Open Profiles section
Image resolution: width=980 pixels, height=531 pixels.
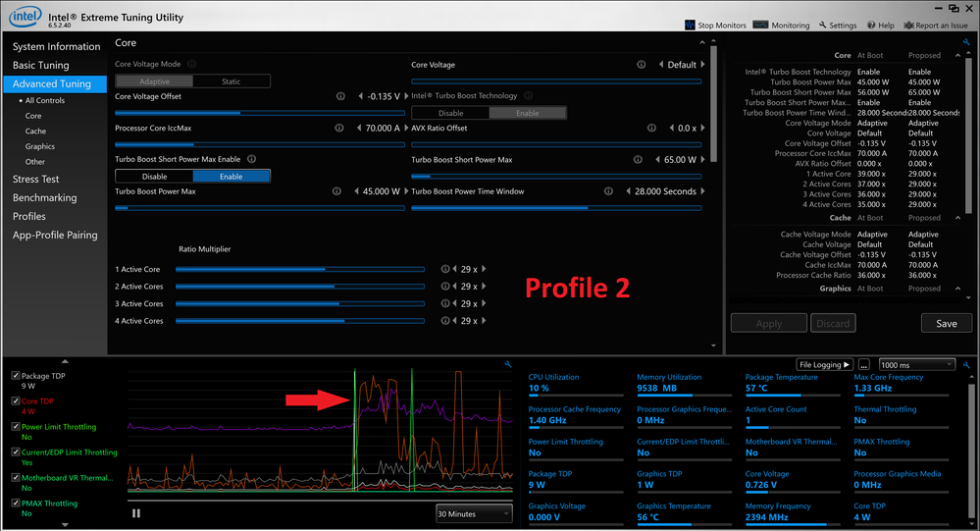pyautogui.click(x=28, y=216)
